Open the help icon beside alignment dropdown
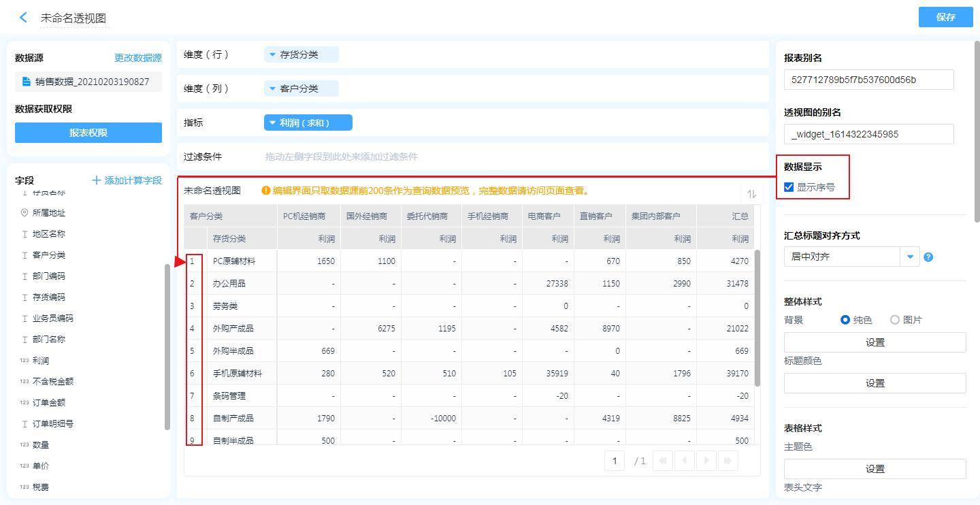The width and height of the screenshot is (980, 505). pyautogui.click(x=928, y=257)
